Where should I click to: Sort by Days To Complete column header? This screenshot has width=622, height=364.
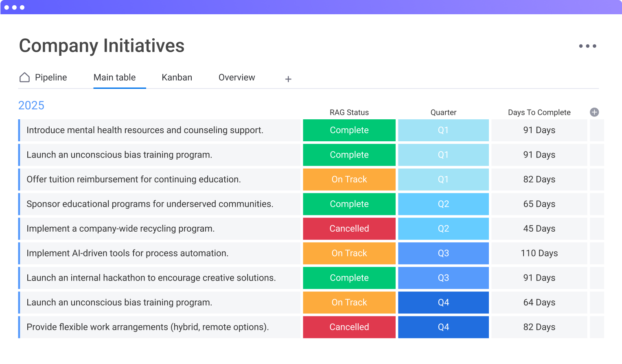pos(539,112)
